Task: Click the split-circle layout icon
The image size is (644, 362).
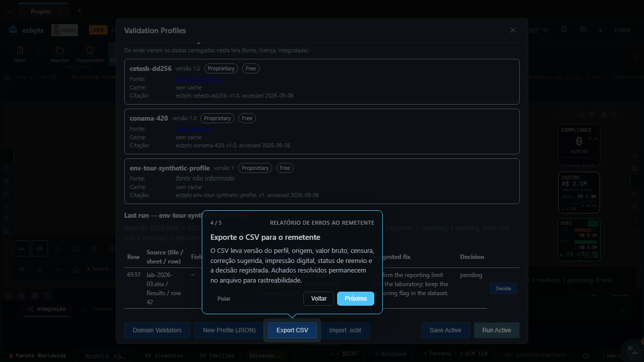Action: click(22, 296)
